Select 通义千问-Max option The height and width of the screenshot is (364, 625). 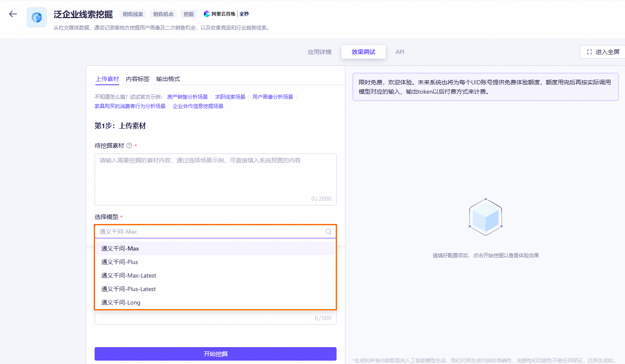coord(215,248)
